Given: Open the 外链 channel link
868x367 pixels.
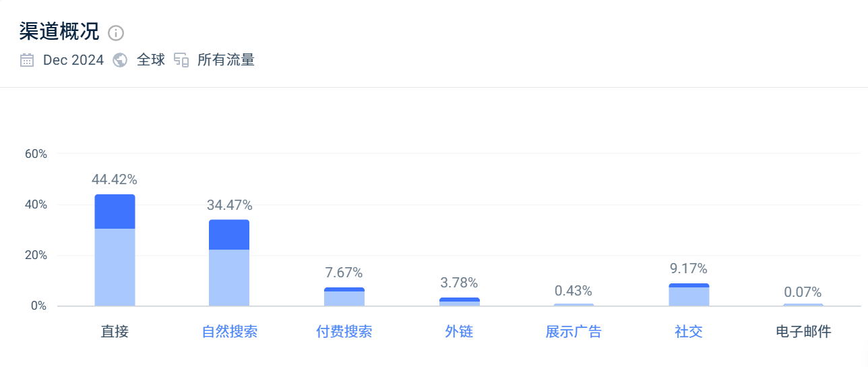Looking at the screenshot, I should tap(459, 332).
